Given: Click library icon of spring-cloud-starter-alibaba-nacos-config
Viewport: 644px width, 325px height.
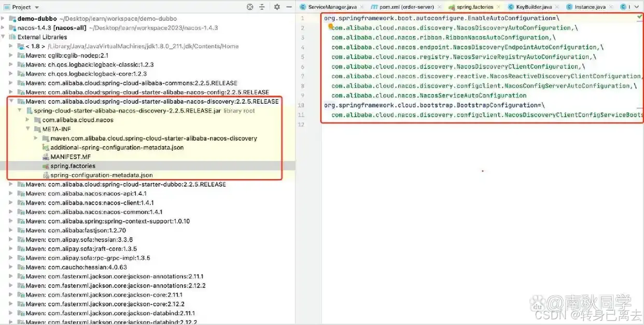Looking at the screenshot, I should tap(21, 92).
